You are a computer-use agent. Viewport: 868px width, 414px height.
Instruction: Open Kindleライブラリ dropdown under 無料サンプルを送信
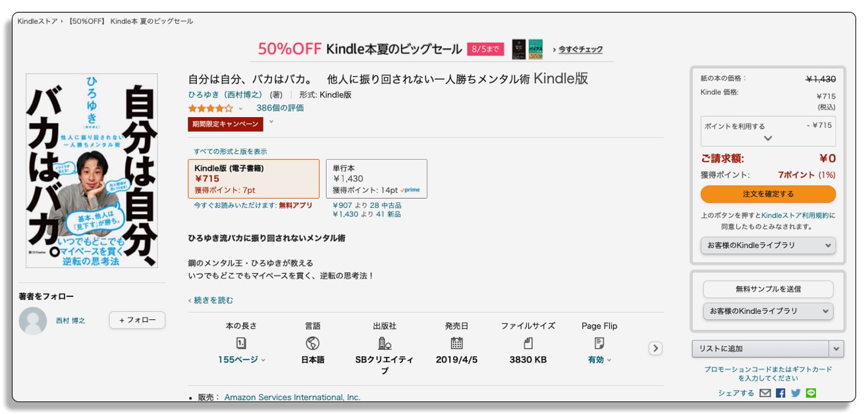pos(768,311)
